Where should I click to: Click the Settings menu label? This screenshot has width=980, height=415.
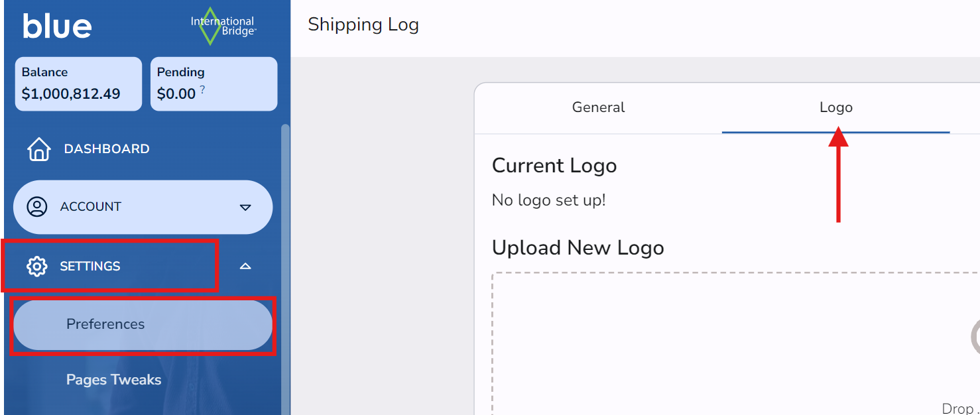(90, 267)
